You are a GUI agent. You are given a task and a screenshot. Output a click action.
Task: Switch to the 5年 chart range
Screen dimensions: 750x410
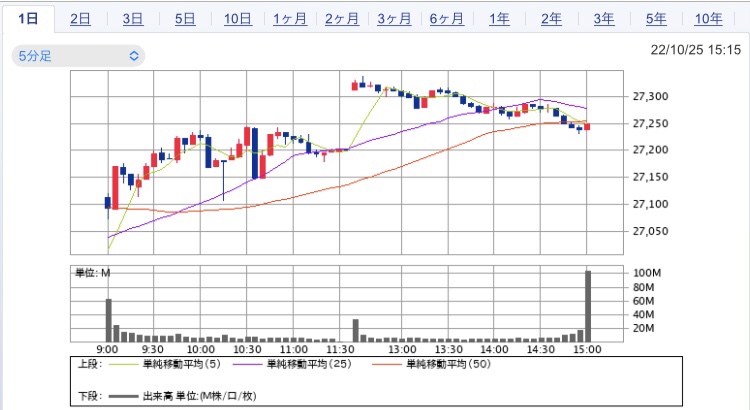point(656,19)
